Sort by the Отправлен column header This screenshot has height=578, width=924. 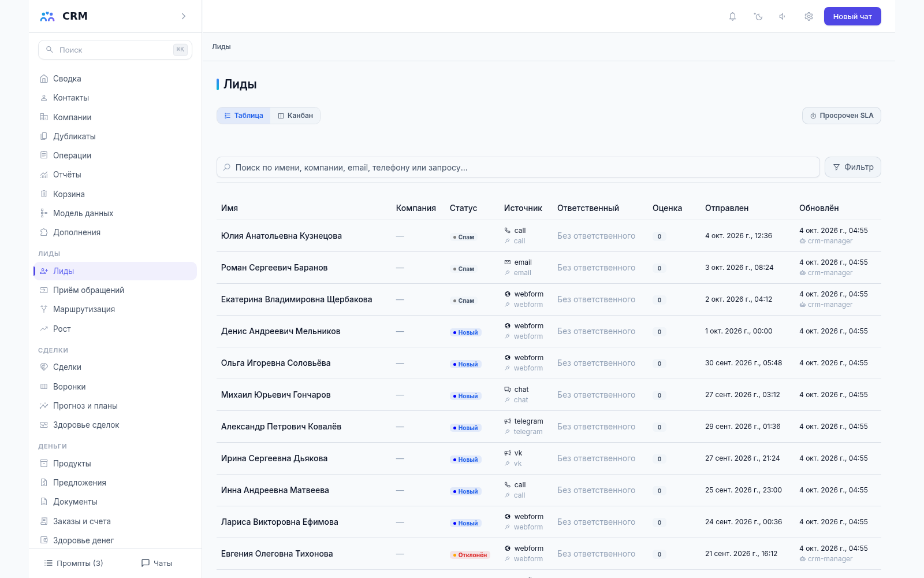[x=726, y=208]
